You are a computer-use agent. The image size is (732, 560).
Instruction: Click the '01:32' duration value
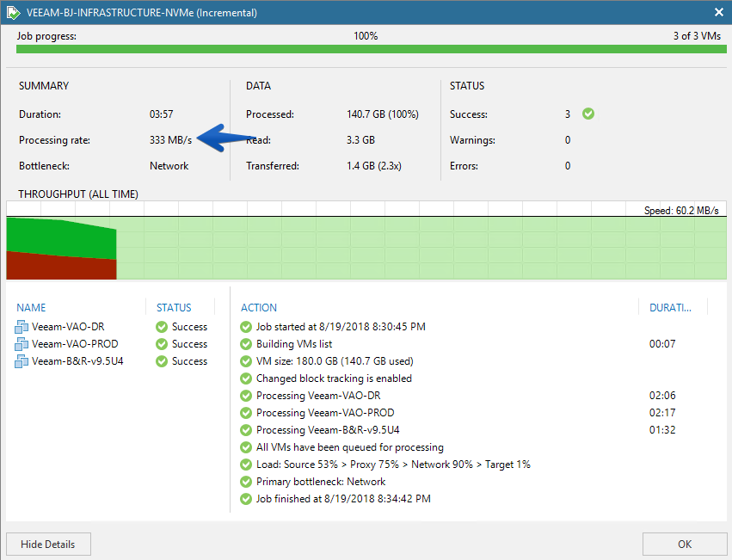tap(662, 430)
